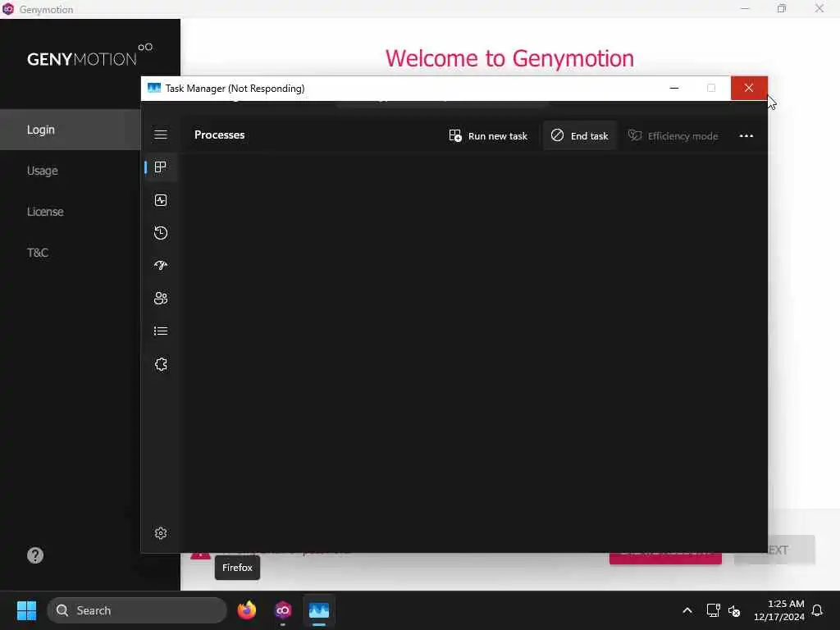Viewport: 840px width, 630px height.
Task: Open the notifications bell icon
Action: tap(817, 610)
